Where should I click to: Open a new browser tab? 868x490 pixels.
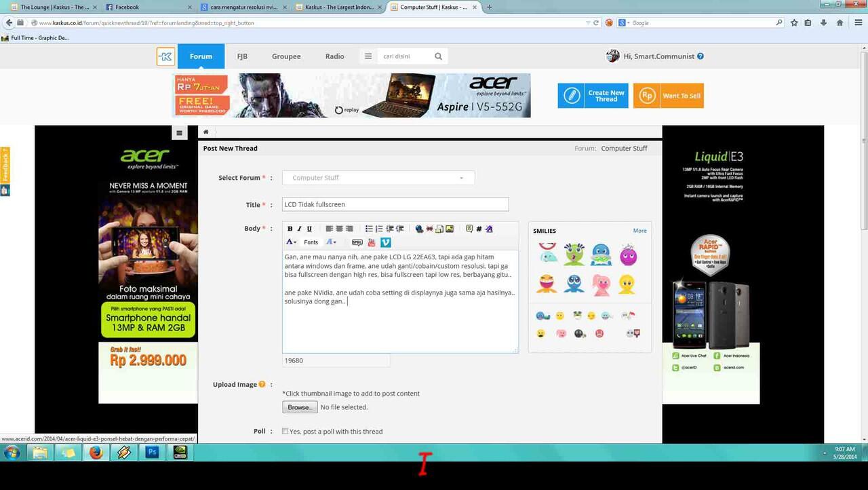pyautogui.click(x=490, y=7)
